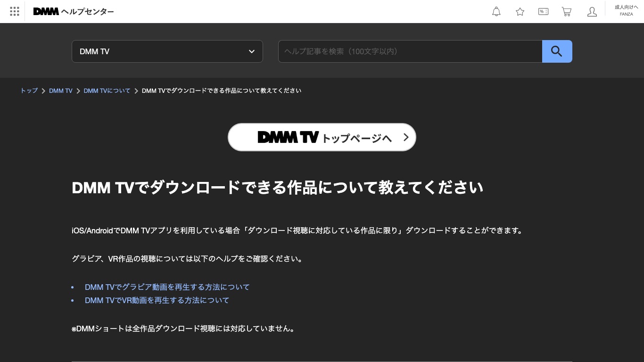Open DMM TVについて breadcrumb link

(x=107, y=90)
